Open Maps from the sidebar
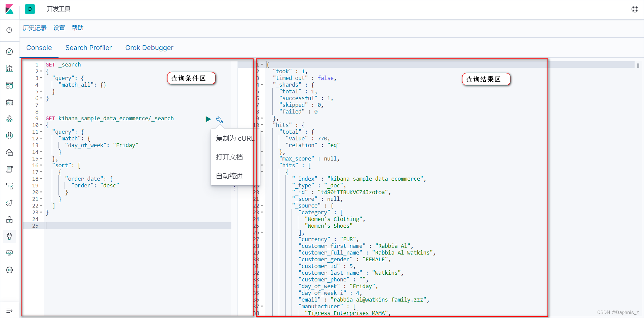Screen dimensions: 644x318 pyautogui.click(x=9, y=119)
